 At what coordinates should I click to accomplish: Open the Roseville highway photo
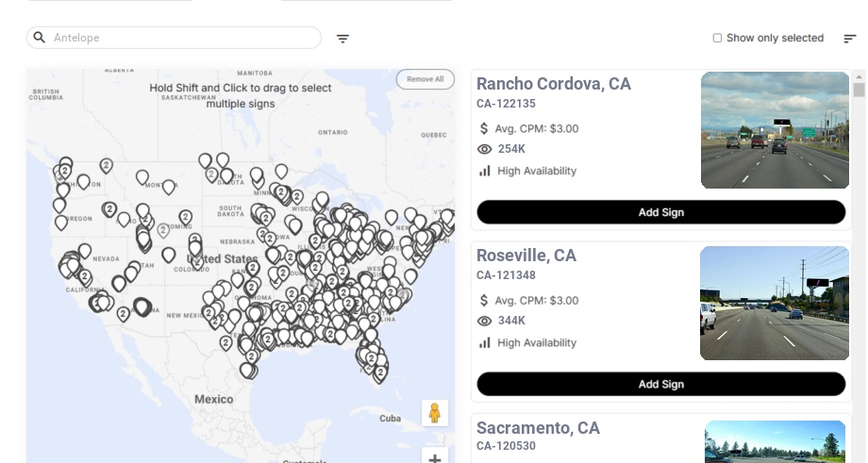click(775, 303)
